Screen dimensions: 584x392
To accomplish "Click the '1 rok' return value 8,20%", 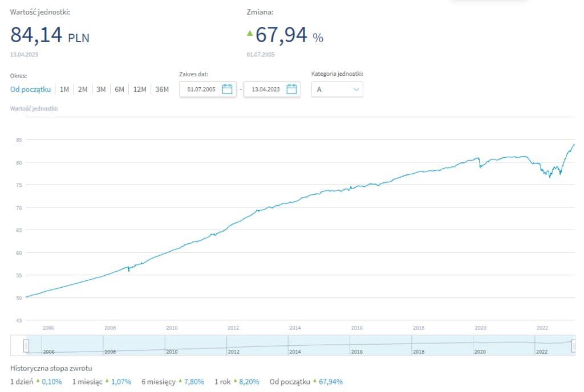I will tap(249, 382).
